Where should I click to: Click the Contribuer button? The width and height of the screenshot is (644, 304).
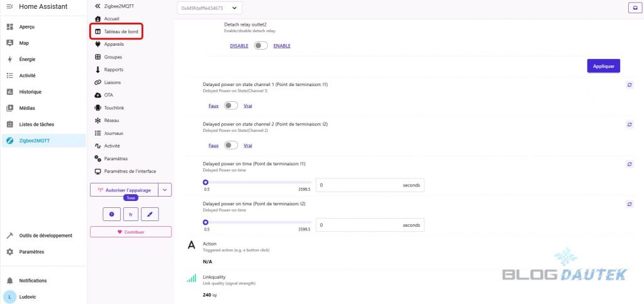131,232
